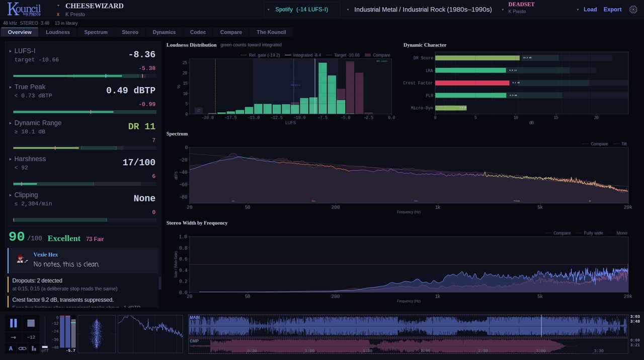Open the Dynamics tab
This screenshot has height=360, width=644.
click(x=164, y=32)
